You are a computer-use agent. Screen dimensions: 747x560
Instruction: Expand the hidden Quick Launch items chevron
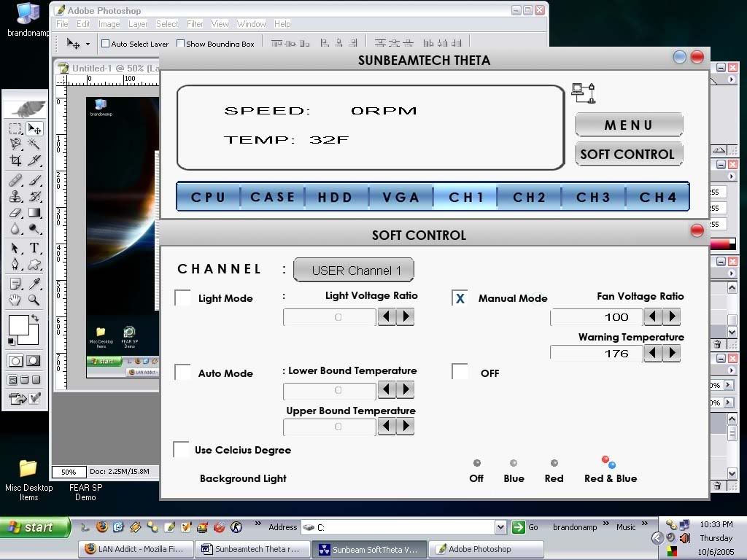point(258,524)
